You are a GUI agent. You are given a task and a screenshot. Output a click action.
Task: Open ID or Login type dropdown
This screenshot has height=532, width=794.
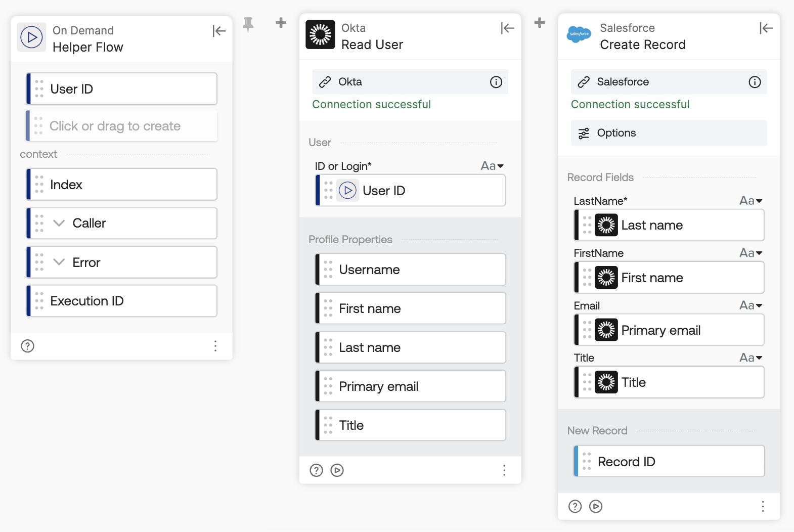point(492,166)
